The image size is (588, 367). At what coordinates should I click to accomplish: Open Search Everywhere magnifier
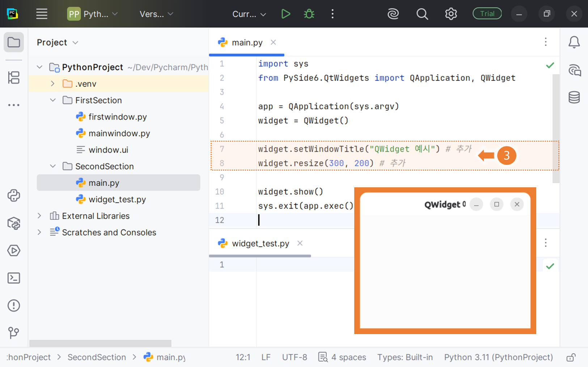click(422, 14)
